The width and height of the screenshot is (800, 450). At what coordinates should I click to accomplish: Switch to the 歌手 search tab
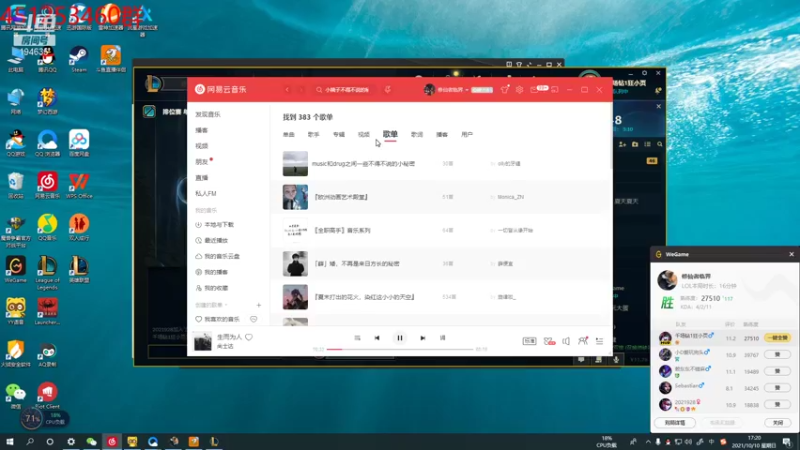coord(314,135)
